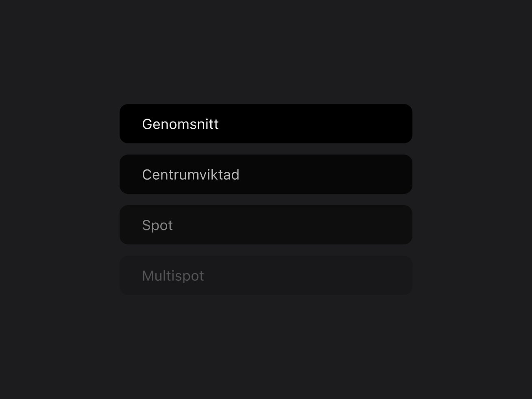The image size is (532, 399).
Task: Click the word Genomsnitt
Action: click(x=180, y=124)
